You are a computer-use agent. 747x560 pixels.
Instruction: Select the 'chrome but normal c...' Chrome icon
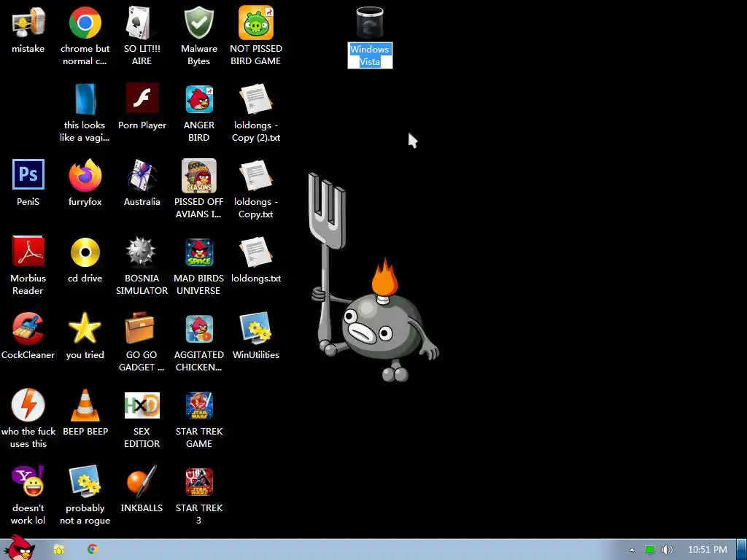click(x=85, y=23)
